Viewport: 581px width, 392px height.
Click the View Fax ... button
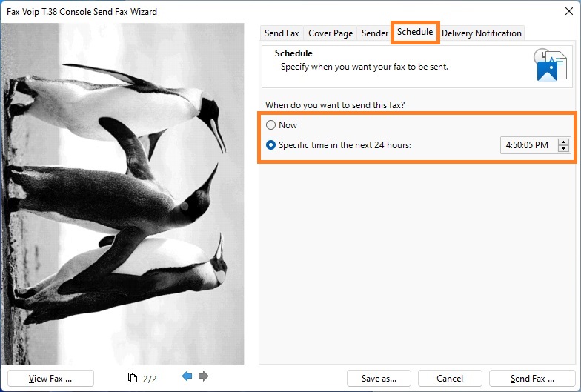tap(50, 378)
